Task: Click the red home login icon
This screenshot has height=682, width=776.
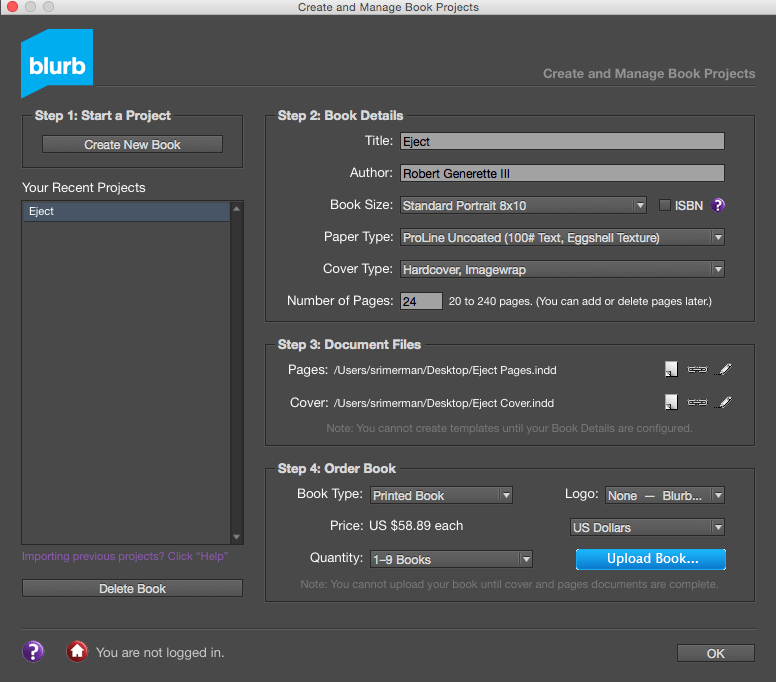Action: 77,651
